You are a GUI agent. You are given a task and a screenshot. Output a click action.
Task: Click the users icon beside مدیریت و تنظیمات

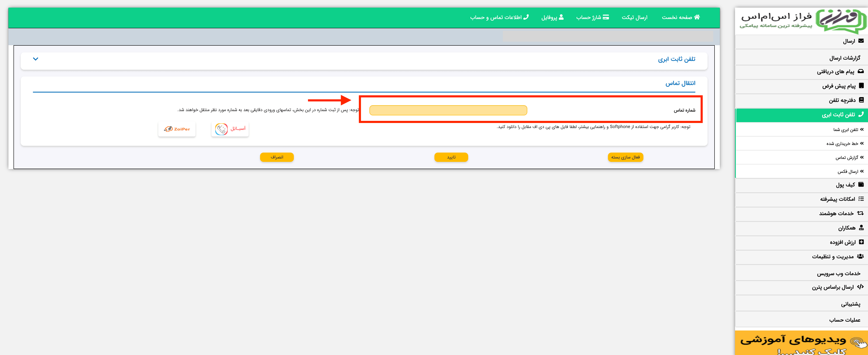[860, 257]
